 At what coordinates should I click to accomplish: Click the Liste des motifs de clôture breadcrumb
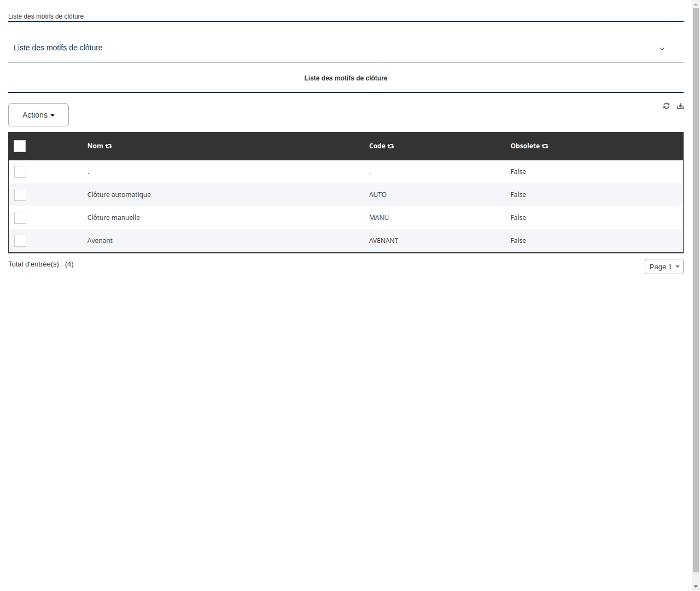(x=46, y=16)
